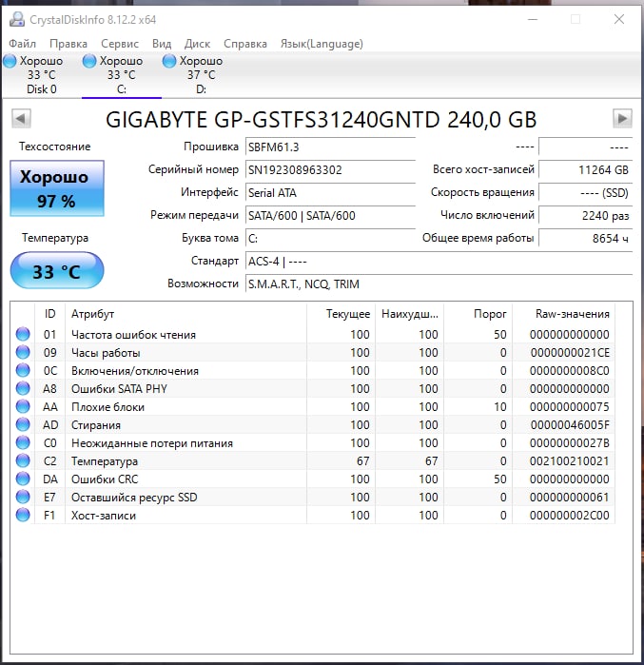Click status orb of attribute 01 row
The image size is (644, 665).
point(23,334)
